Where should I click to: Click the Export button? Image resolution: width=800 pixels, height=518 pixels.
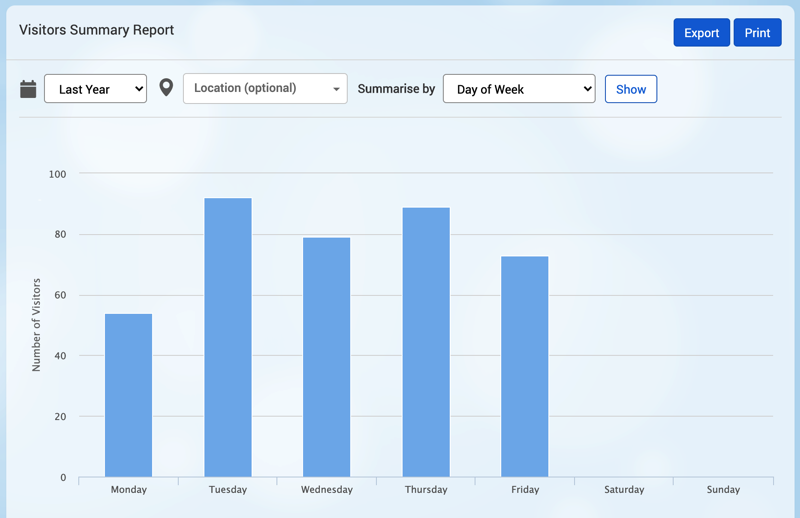pos(701,33)
